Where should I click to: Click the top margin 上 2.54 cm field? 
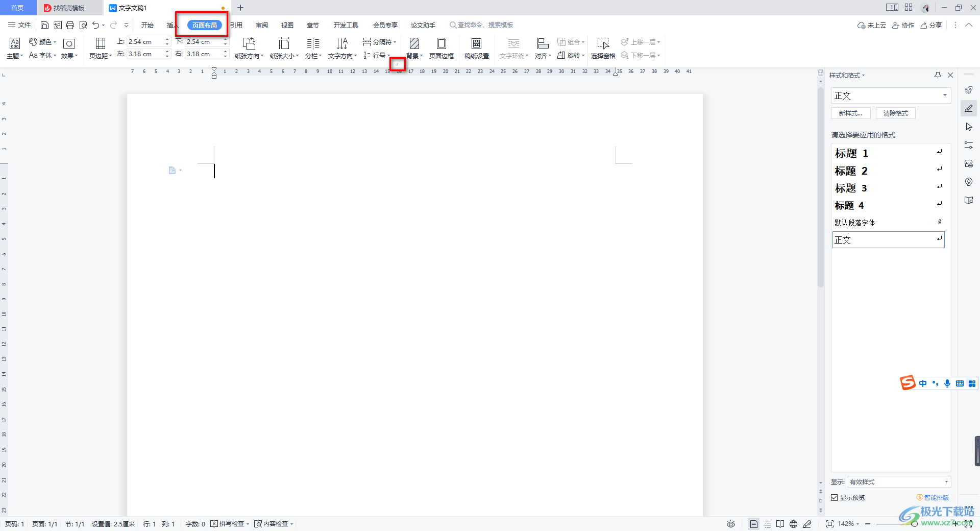tap(145, 42)
